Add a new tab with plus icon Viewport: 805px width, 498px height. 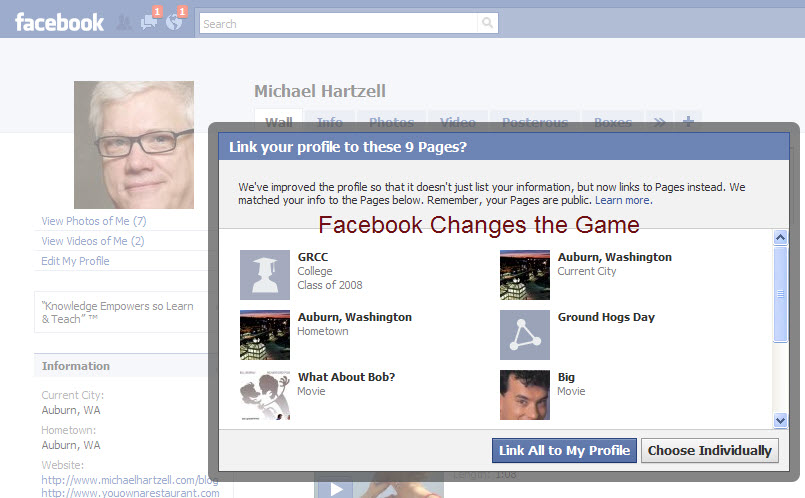[x=688, y=122]
